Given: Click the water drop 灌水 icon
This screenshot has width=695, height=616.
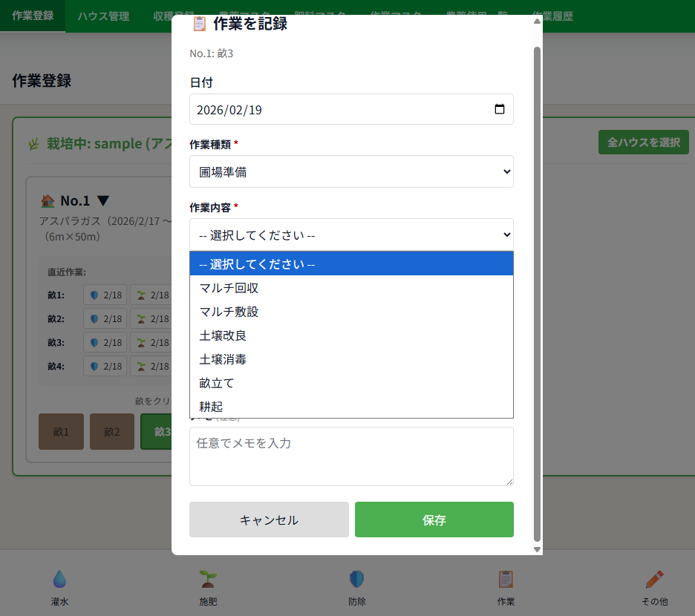Looking at the screenshot, I should (x=59, y=579).
